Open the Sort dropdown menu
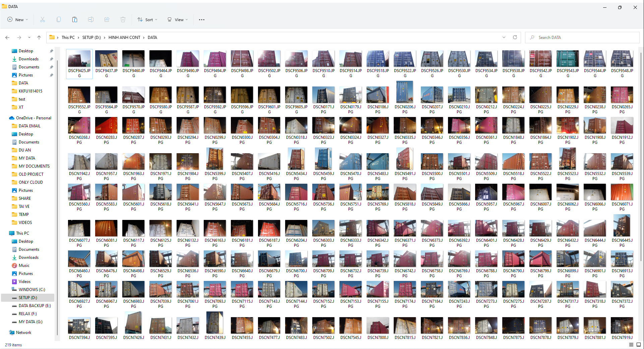 147,20
